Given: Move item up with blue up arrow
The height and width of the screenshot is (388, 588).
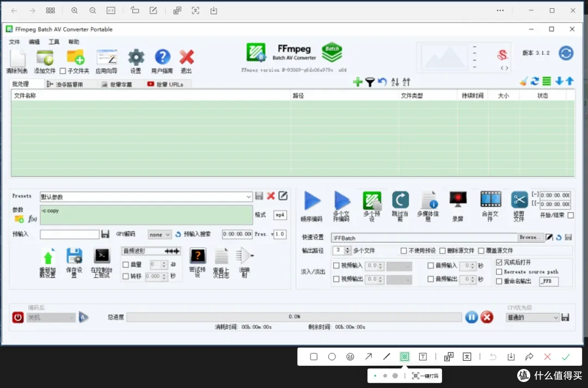Looking at the screenshot, I should (569, 81).
